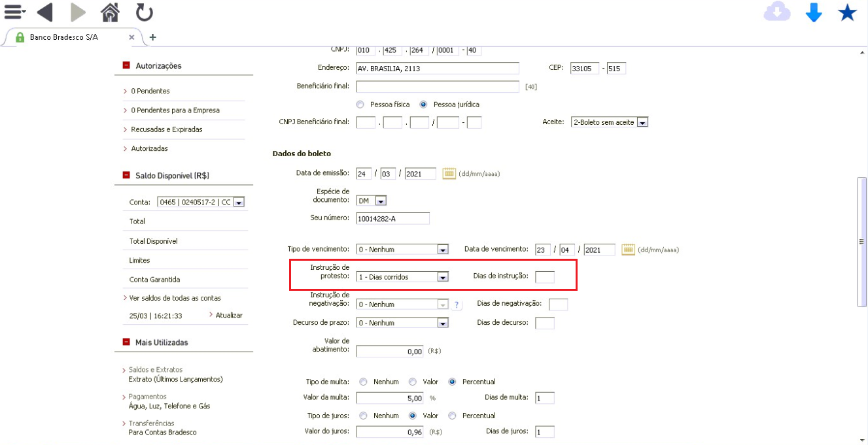Click the blue star favorites icon
The height and width of the screenshot is (445, 868).
[x=848, y=12]
